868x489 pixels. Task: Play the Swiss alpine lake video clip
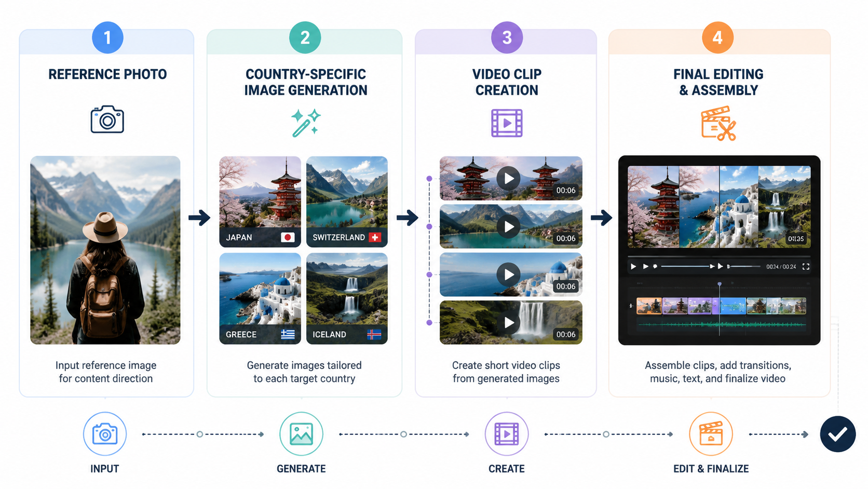pyautogui.click(x=509, y=227)
